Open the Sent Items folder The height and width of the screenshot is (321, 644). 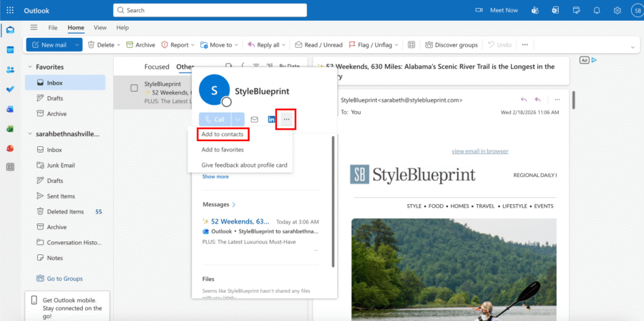point(65,196)
